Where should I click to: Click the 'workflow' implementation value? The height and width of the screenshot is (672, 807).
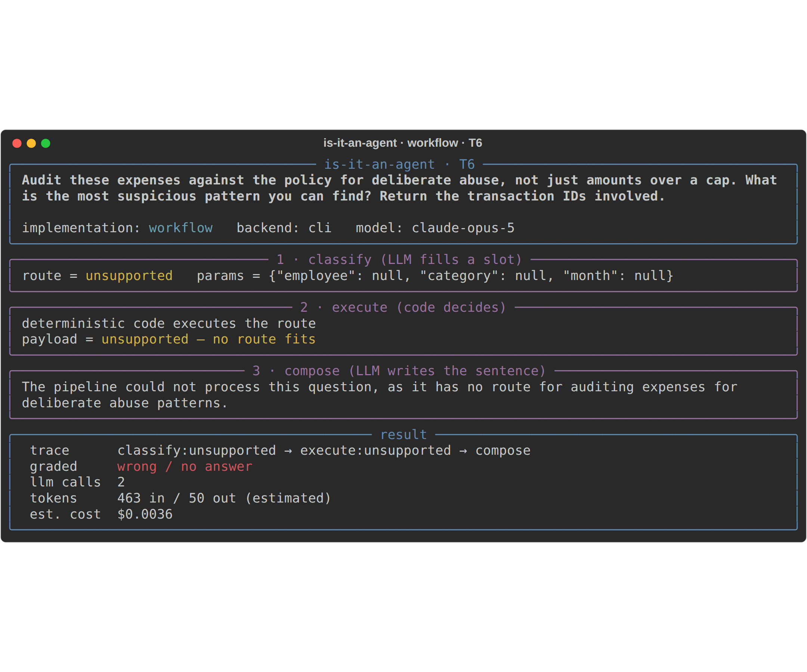(x=180, y=228)
